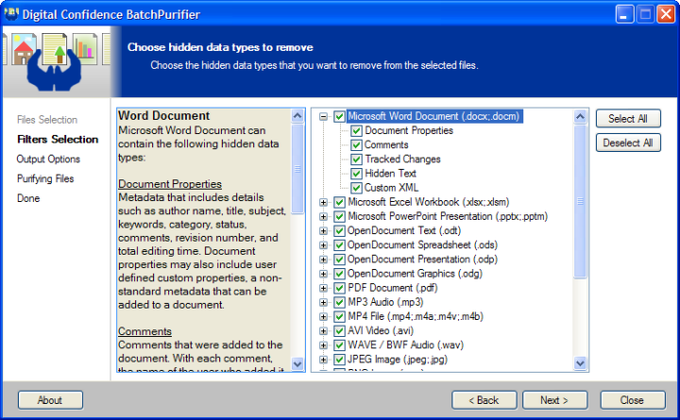Select the MP4 File row
The height and width of the screenshot is (420, 680).
click(415, 317)
